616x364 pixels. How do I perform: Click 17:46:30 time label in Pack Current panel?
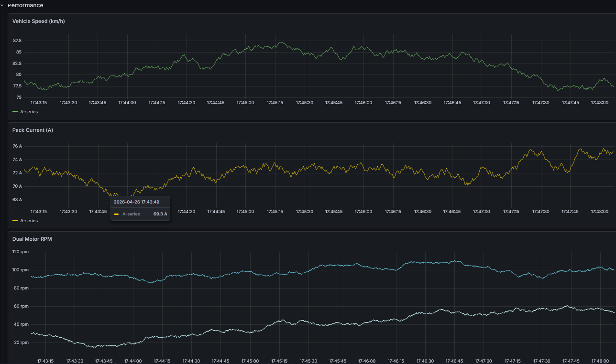point(423,212)
